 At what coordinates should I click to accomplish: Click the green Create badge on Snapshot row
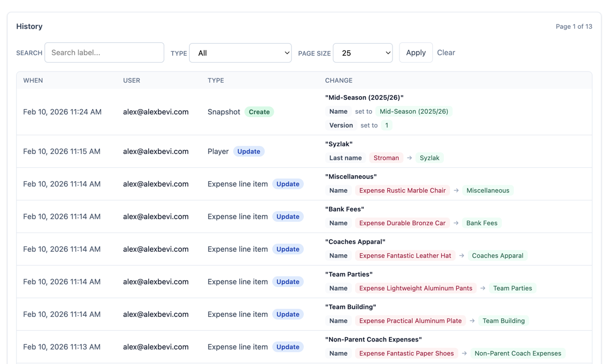point(259,112)
